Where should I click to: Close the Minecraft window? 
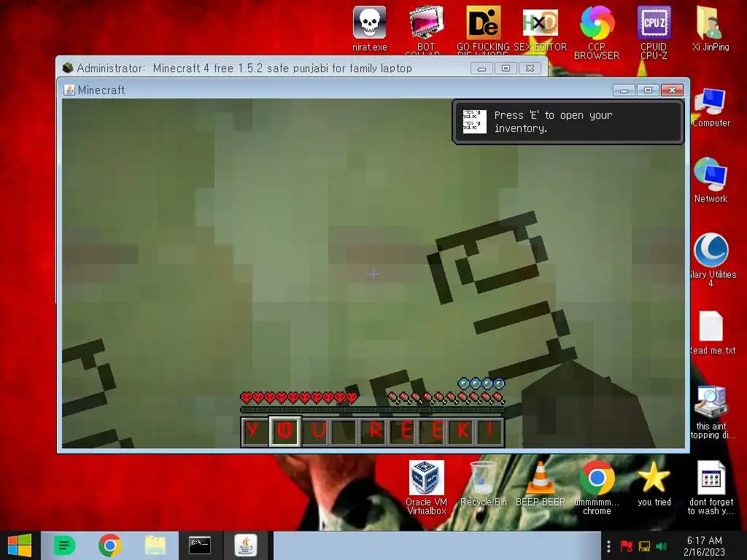(672, 90)
